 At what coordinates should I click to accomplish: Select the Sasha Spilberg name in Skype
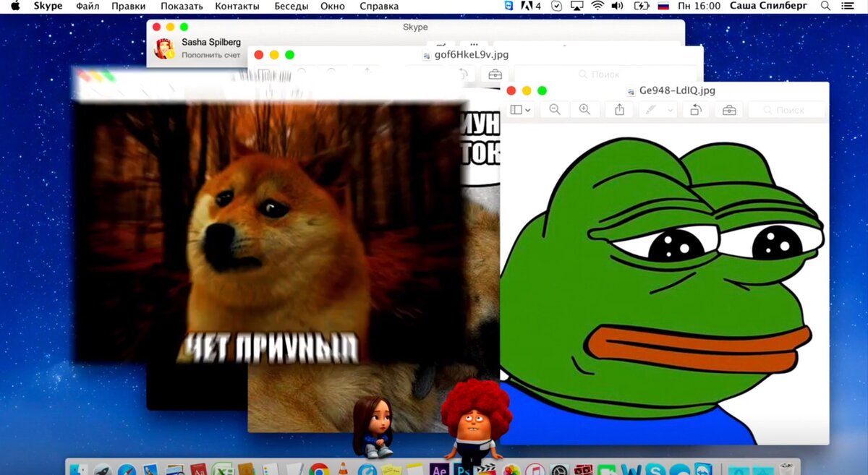[211, 42]
